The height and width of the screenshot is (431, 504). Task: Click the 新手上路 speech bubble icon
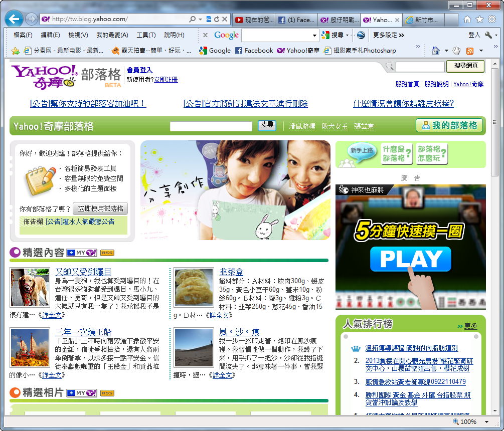tap(362, 151)
